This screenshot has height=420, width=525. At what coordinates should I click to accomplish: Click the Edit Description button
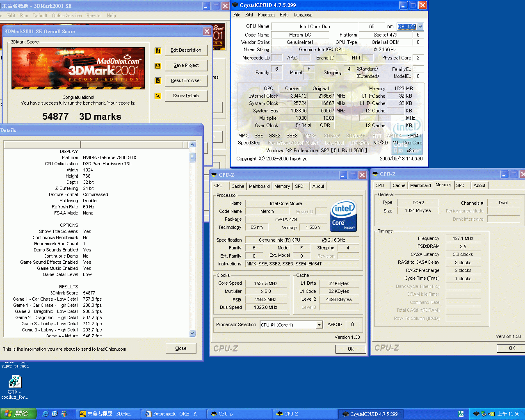coord(186,50)
